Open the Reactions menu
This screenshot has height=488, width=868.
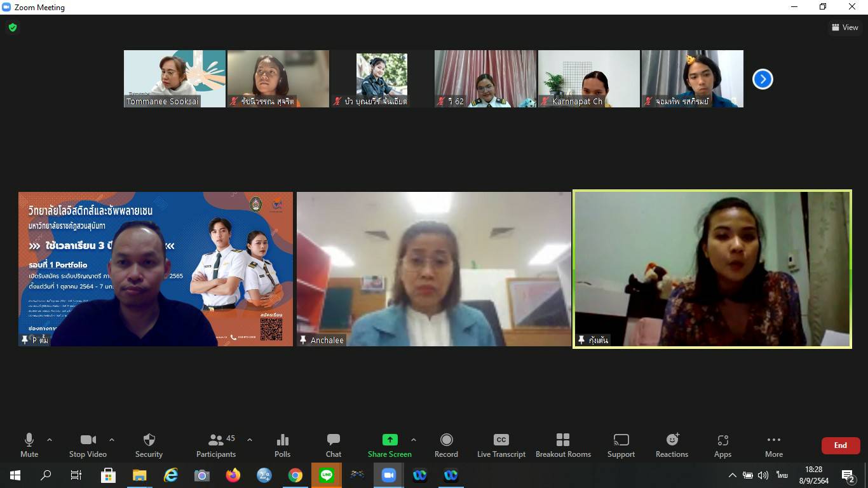[x=672, y=445]
